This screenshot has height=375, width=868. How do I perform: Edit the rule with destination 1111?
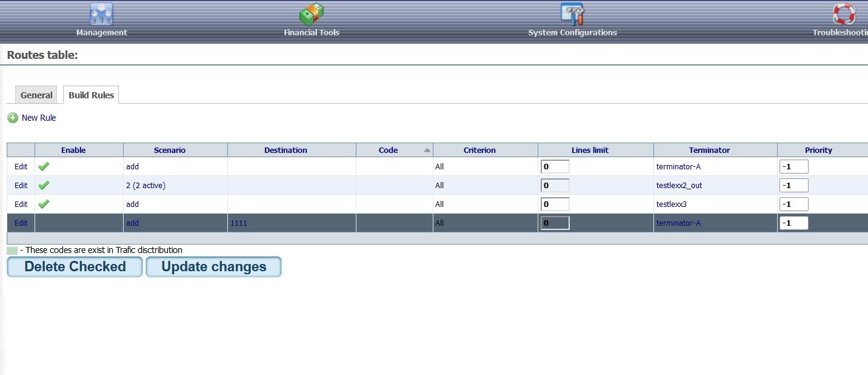[20, 223]
